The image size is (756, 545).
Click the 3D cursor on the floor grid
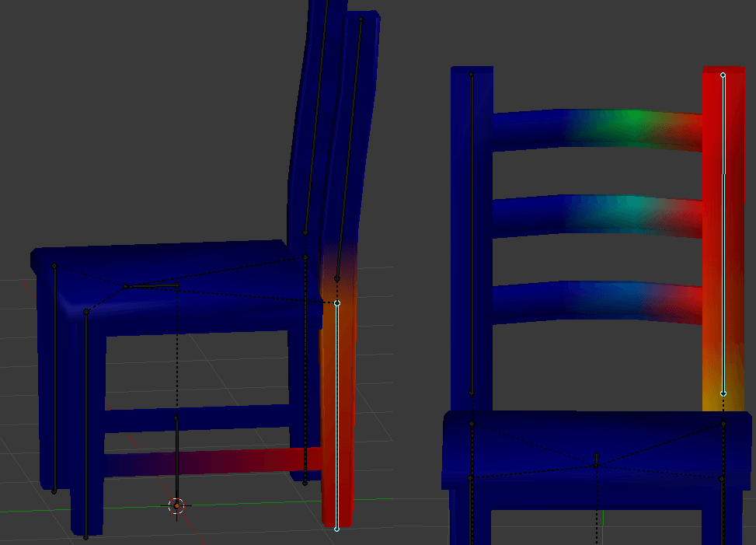(176, 506)
